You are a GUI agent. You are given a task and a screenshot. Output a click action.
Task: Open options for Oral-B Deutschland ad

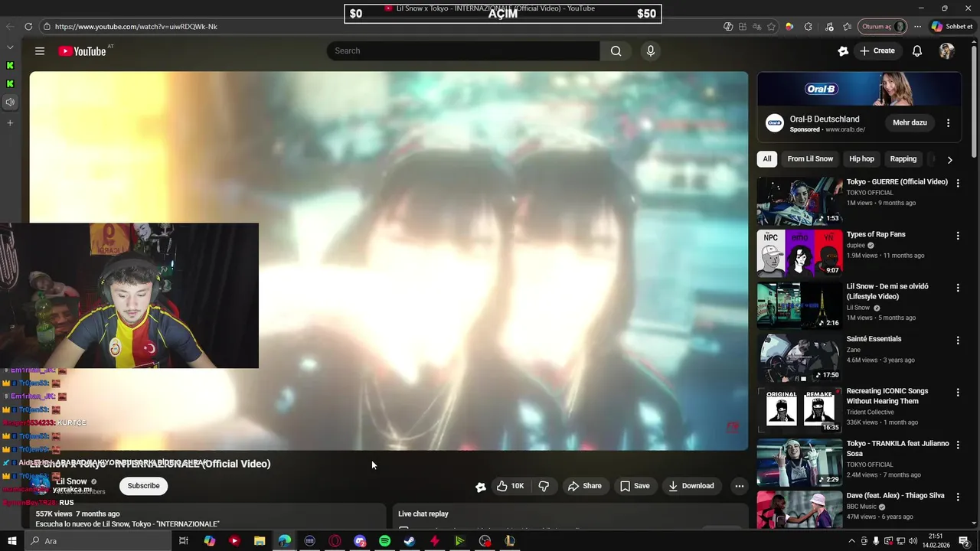(x=948, y=123)
